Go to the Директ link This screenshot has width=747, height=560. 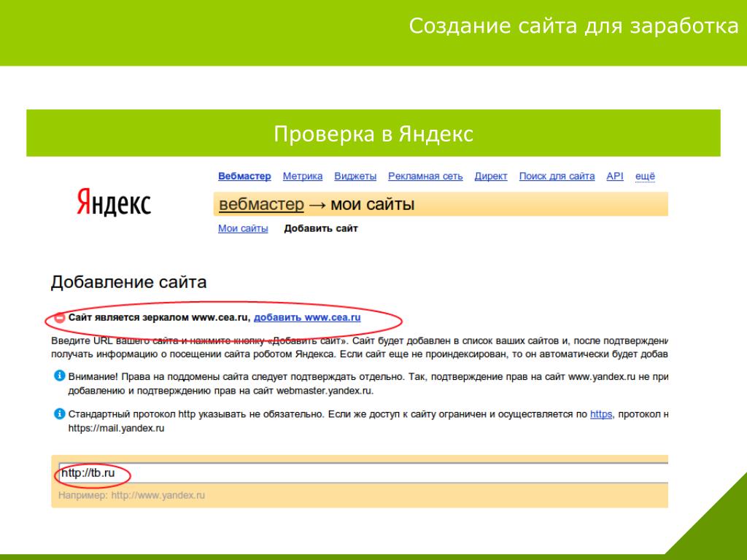pyautogui.click(x=491, y=176)
